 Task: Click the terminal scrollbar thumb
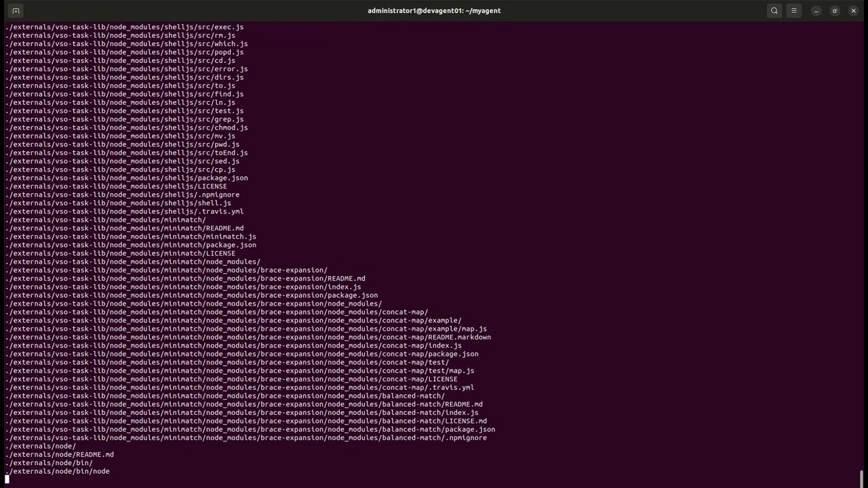(x=861, y=478)
